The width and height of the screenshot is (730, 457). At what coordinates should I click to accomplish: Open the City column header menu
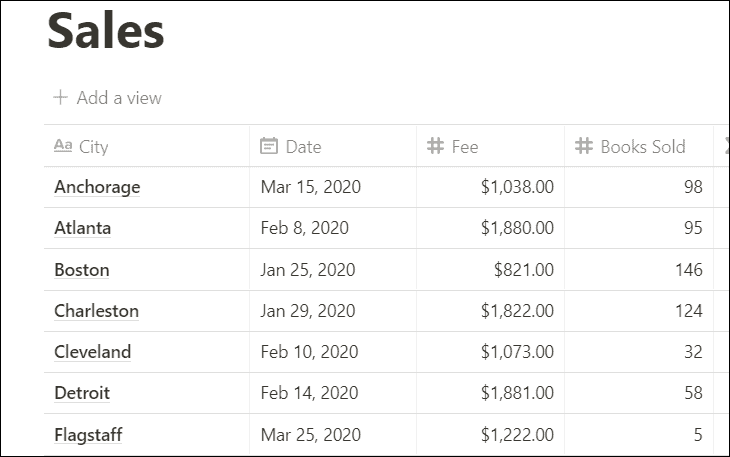tap(147, 146)
